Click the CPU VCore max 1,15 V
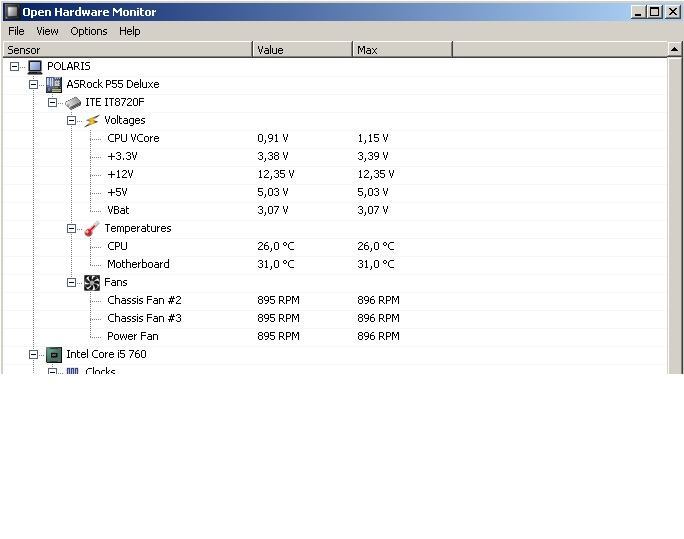 (373, 138)
